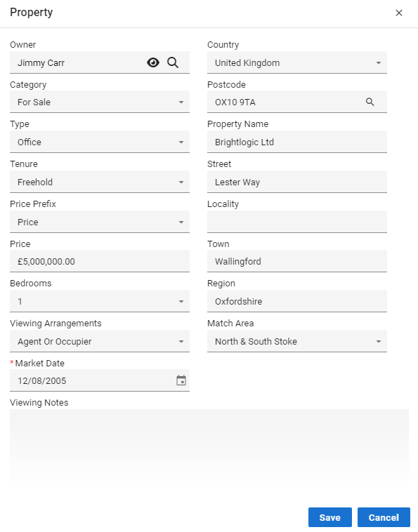This screenshot has height=532, width=418.
Task: Click the Save button
Action: [x=330, y=517]
